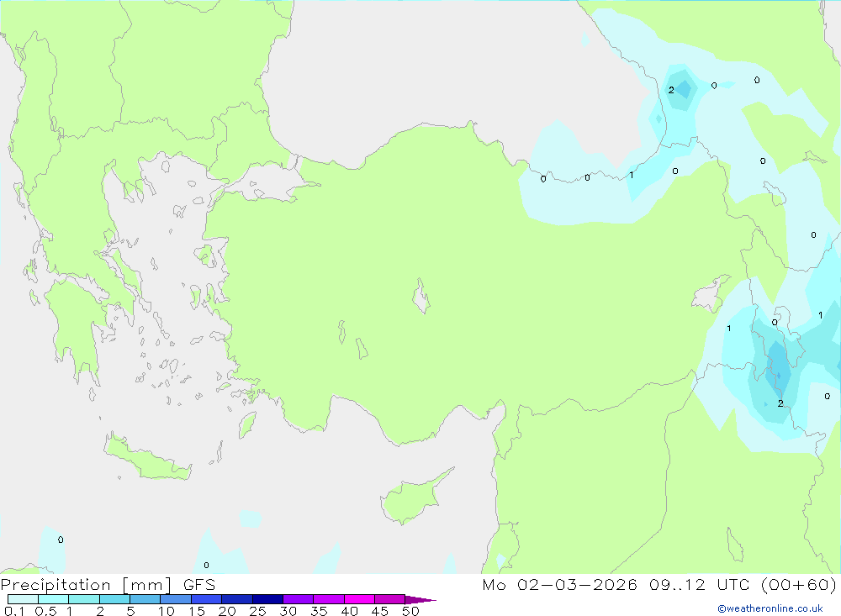Click the '0' value south of Crete
This screenshot has height=616, width=841.
pos(207,565)
